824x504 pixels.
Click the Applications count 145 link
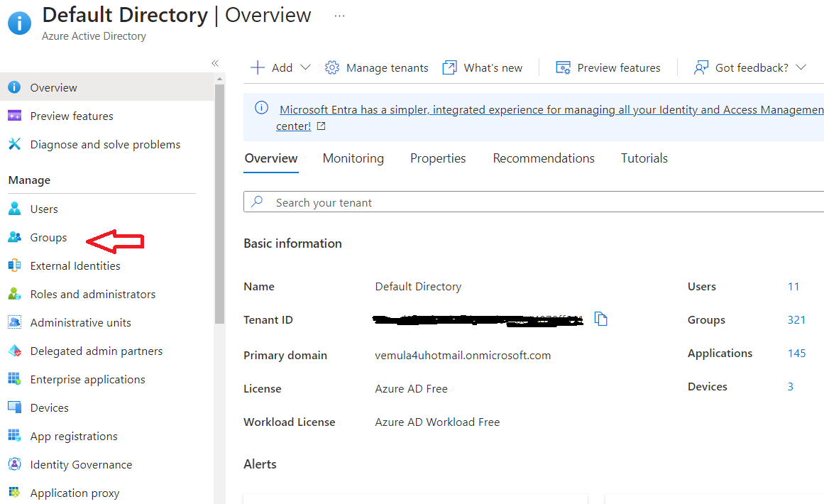tap(796, 354)
